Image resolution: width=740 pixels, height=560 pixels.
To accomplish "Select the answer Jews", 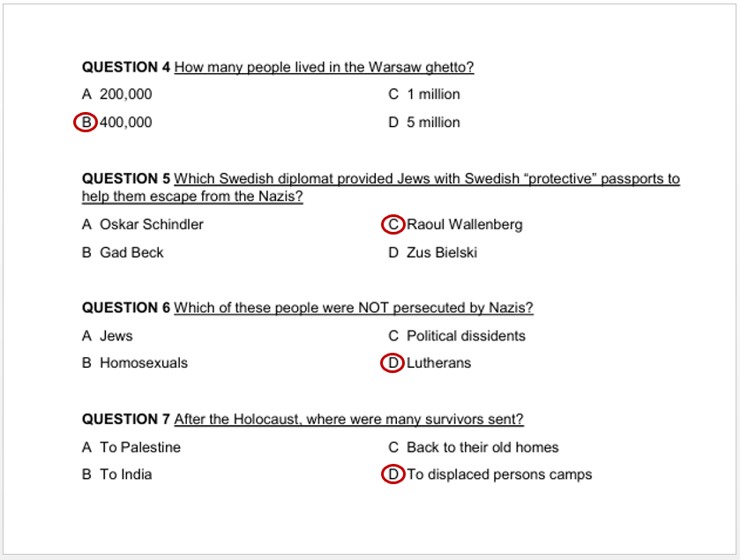I will pos(108,336).
